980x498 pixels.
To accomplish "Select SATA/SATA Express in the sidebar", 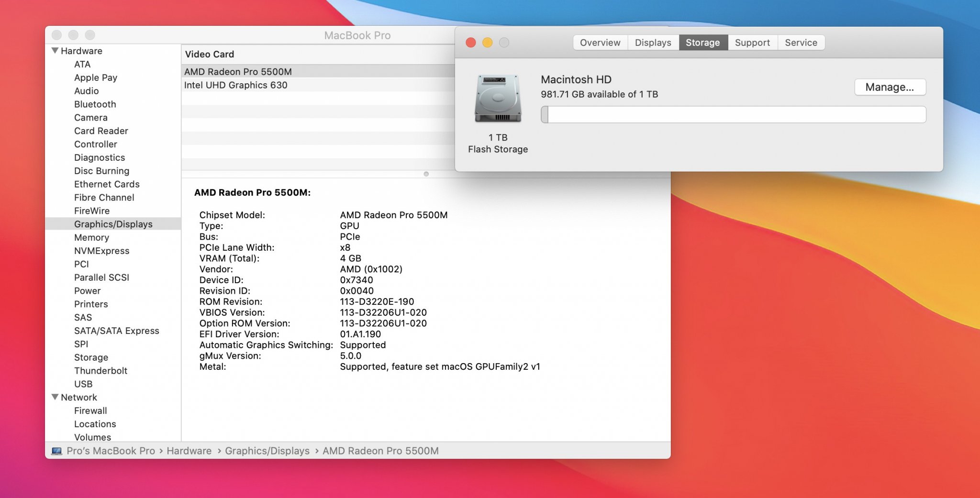I will 117,331.
